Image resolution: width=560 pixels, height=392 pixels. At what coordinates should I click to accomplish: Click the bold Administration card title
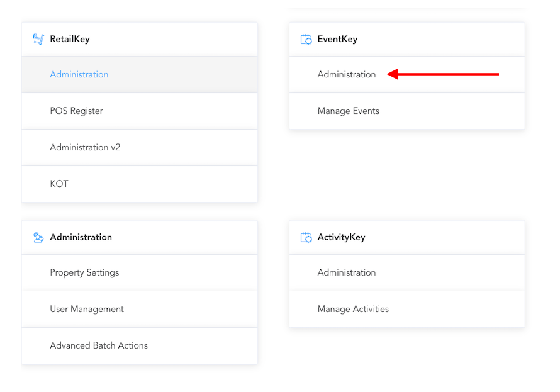pyautogui.click(x=81, y=237)
